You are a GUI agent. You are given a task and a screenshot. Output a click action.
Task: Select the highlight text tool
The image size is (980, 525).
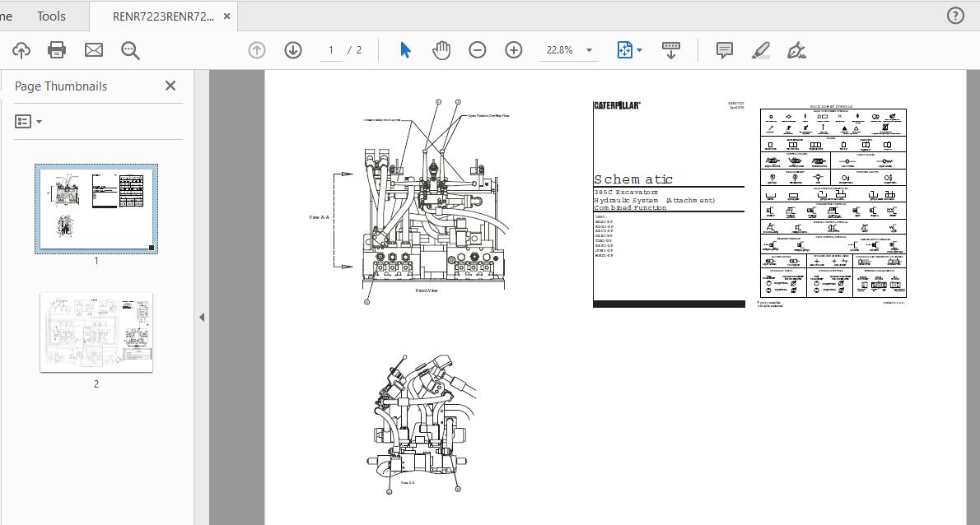[761, 50]
